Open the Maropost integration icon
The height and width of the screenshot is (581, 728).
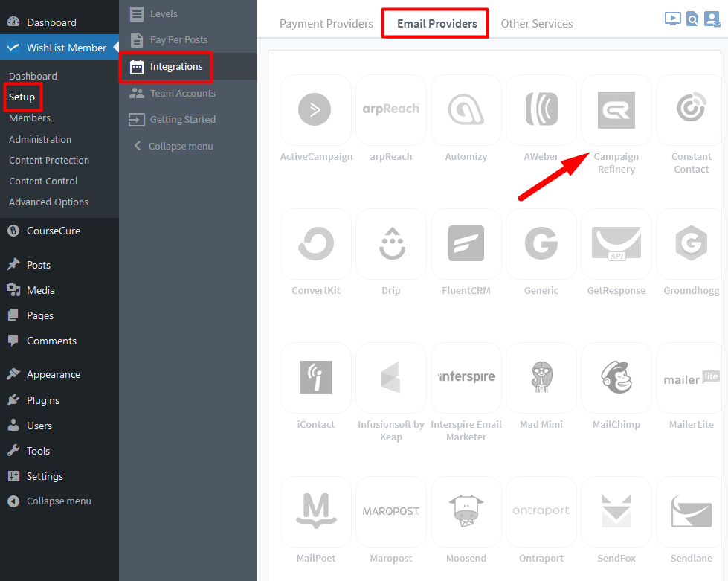[x=391, y=511]
